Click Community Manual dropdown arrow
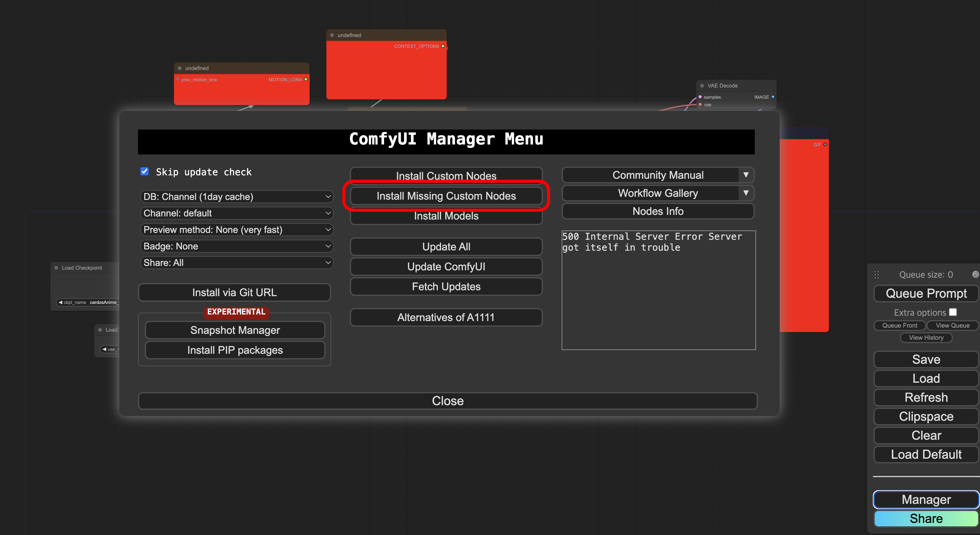 746,175
